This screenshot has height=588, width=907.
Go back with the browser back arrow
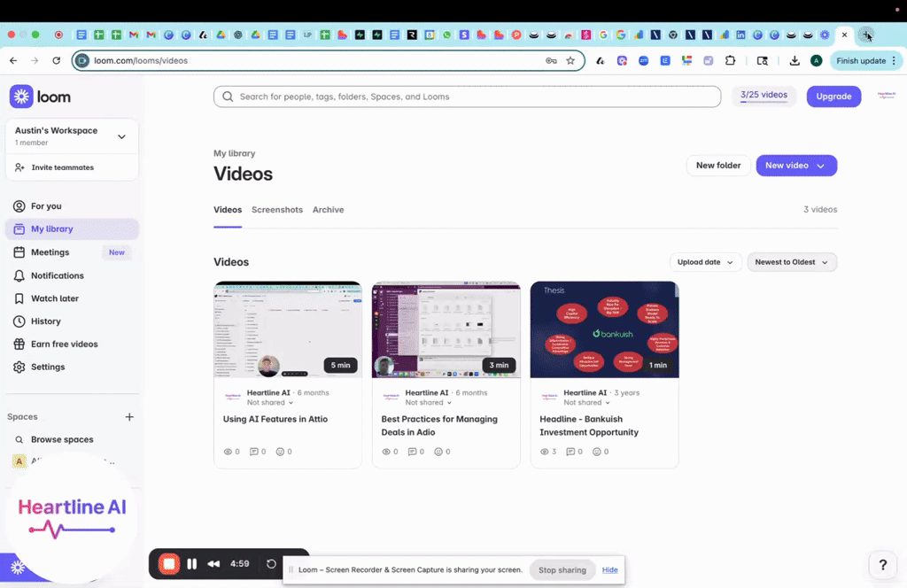pos(13,60)
